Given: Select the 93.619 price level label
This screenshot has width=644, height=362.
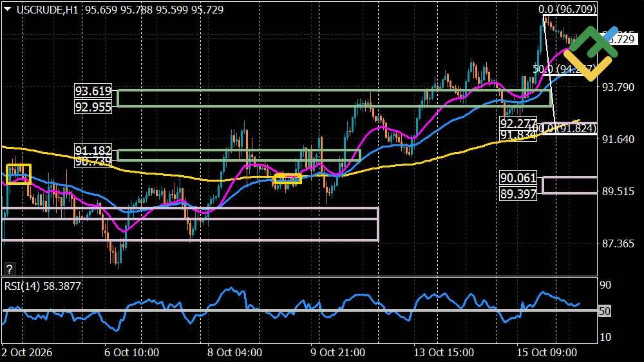Looking at the screenshot, I should [x=93, y=90].
